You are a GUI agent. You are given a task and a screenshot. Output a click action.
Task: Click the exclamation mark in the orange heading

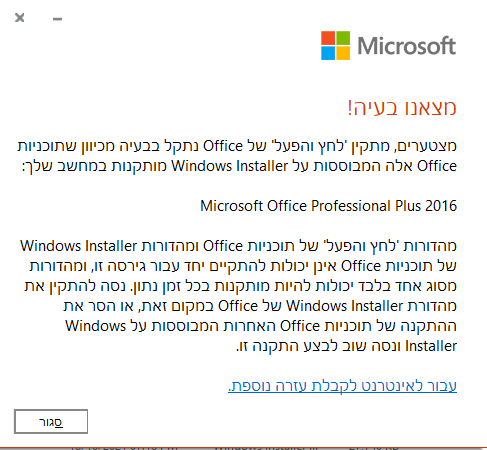(x=349, y=108)
